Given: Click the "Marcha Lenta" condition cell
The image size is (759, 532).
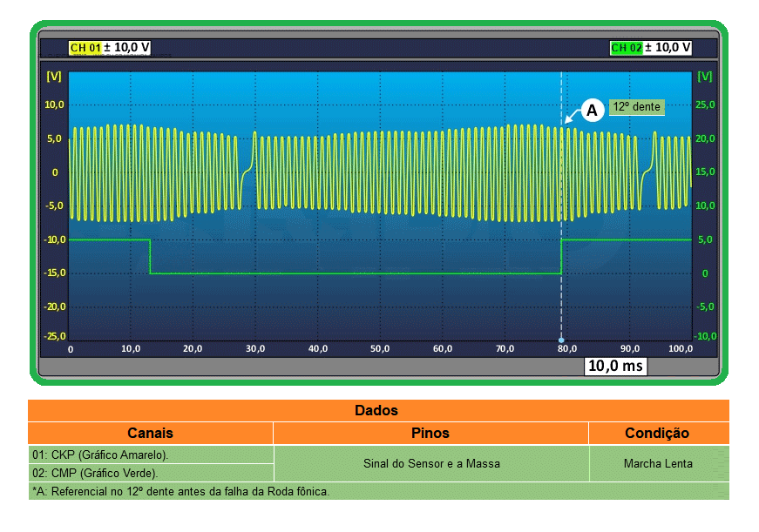Looking at the screenshot, I should [658, 463].
